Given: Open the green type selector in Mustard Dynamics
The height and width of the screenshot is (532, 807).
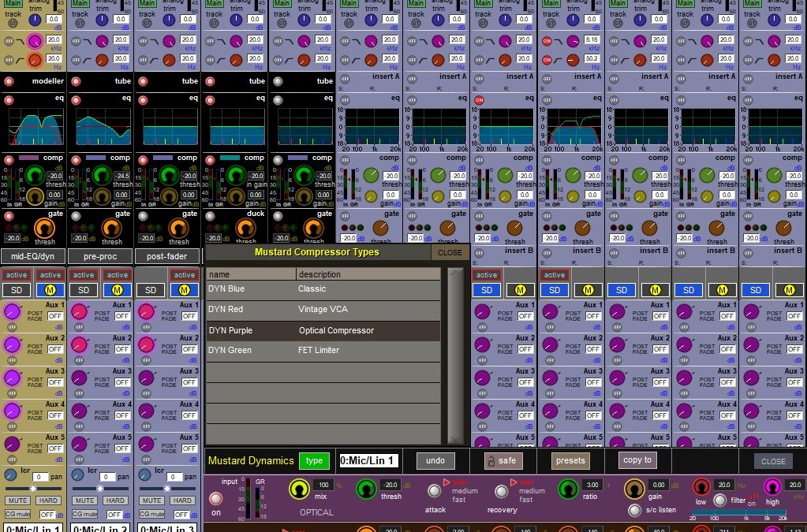Looking at the screenshot, I should 315,461.
